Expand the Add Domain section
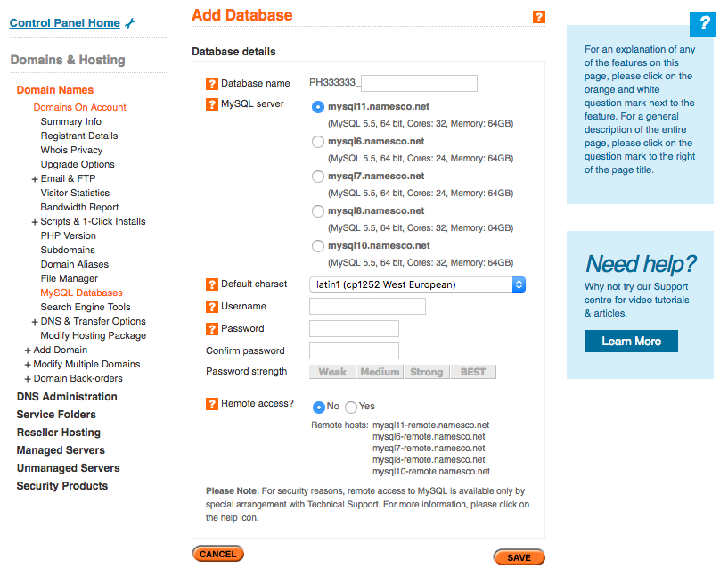 point(28,350)
